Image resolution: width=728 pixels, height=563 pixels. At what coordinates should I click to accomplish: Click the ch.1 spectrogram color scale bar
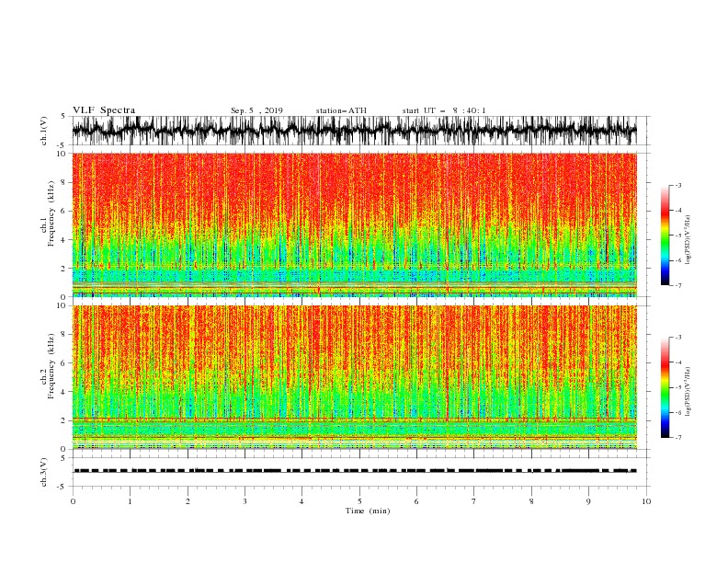pos(665,236)
